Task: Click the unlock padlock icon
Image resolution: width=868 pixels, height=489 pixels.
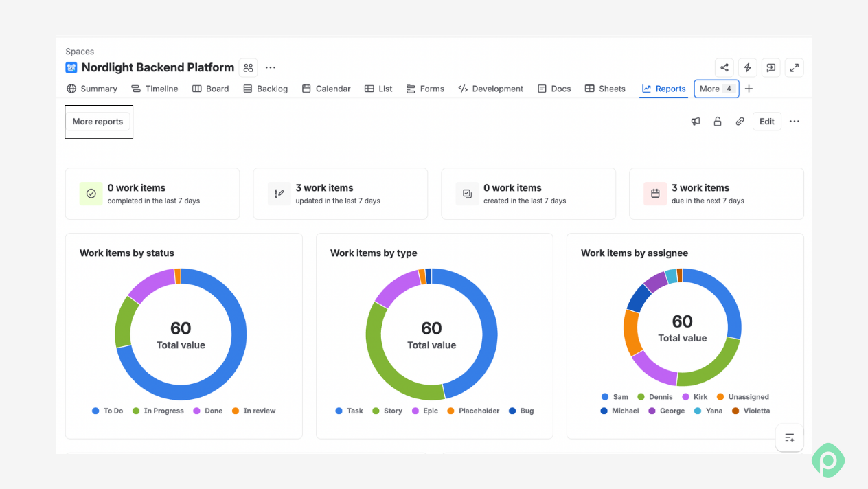Action: point(718,122)
